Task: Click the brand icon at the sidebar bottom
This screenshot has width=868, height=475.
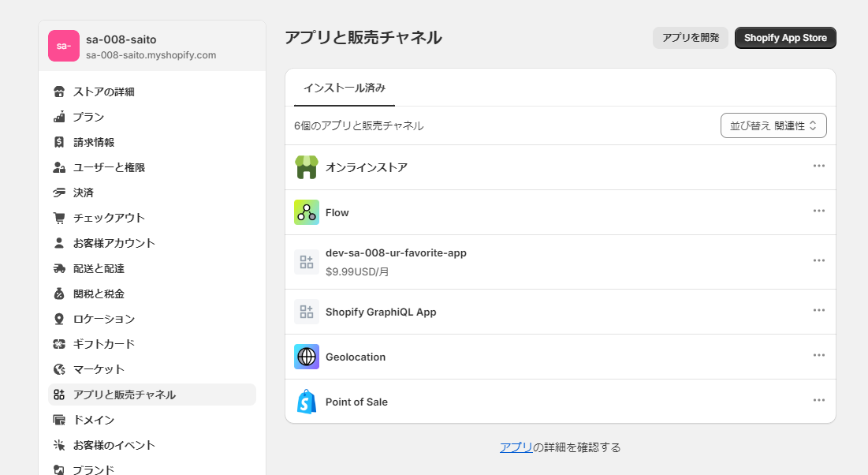Action: (x=59, y=470)
